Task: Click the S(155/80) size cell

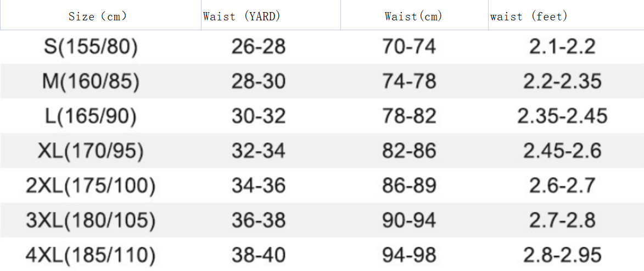Action: click(x=91, y=47)
